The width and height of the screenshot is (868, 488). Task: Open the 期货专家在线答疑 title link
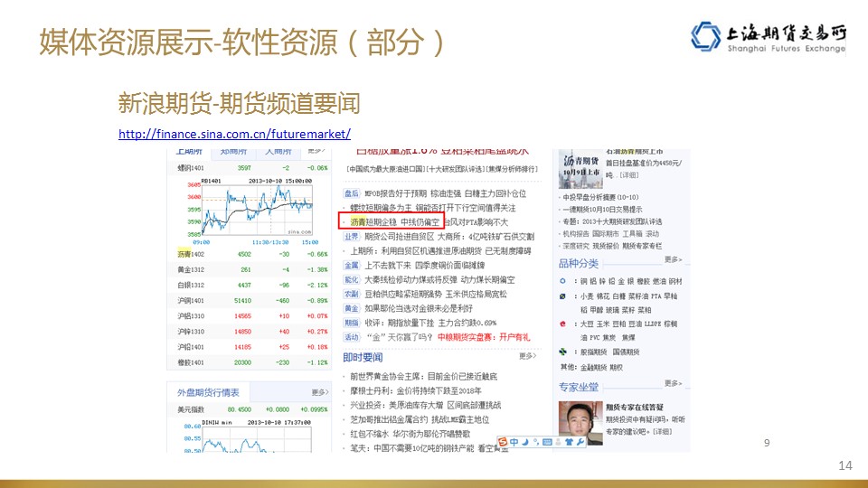point(635,407)
